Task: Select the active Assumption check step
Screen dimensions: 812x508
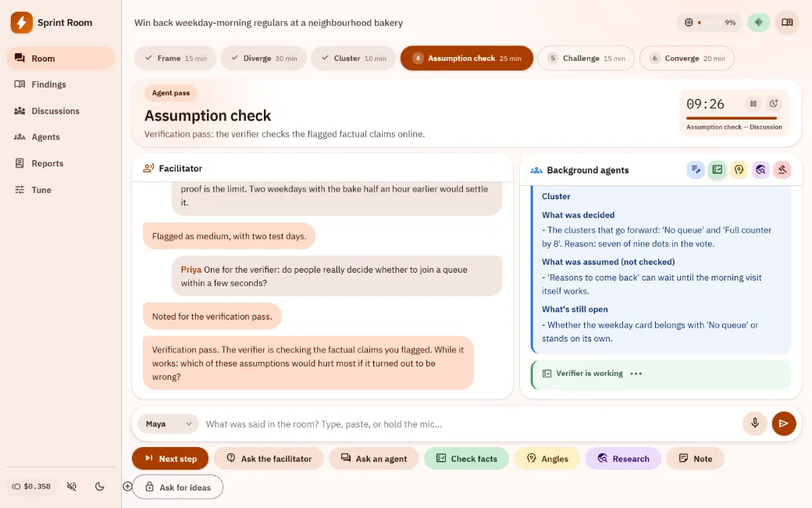Action: (x=467, y=58)
